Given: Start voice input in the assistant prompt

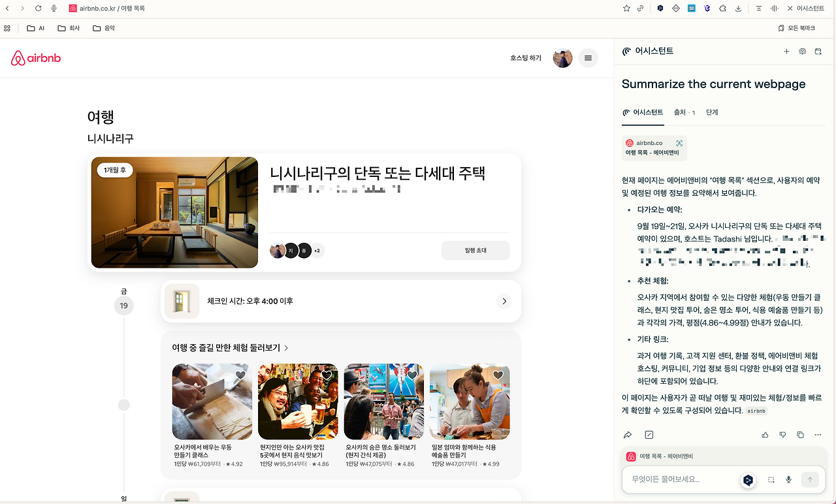Looking at the screenshot, I should point(789,480).
